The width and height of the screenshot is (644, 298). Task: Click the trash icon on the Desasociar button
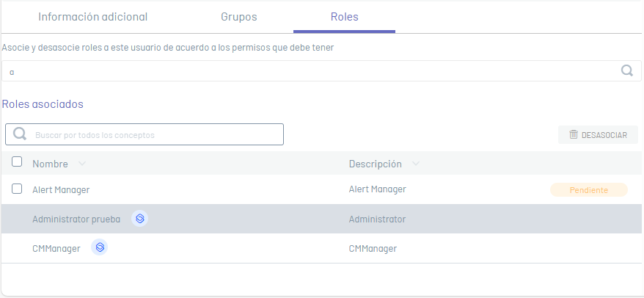click(x=574, y=134)
